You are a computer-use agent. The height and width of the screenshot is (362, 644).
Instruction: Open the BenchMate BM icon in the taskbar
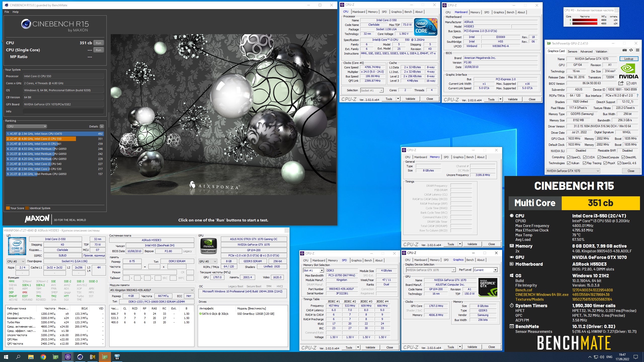92,357
